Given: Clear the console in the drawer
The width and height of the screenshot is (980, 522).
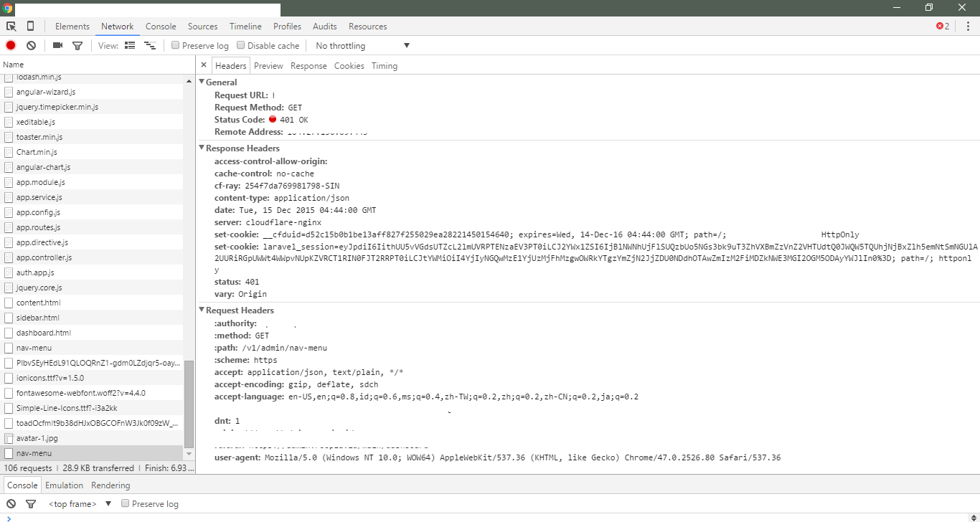Looking at the screenshot, I should tap(10, 504).
